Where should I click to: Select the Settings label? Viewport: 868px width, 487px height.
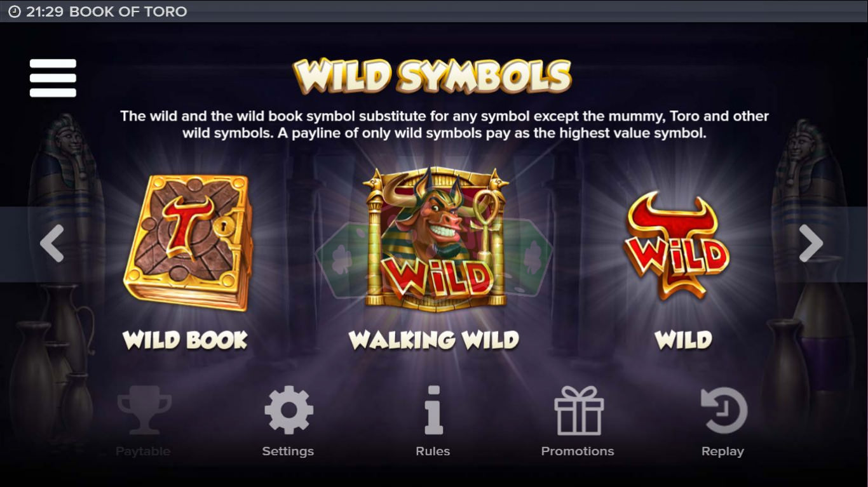(x=288, y=451)
